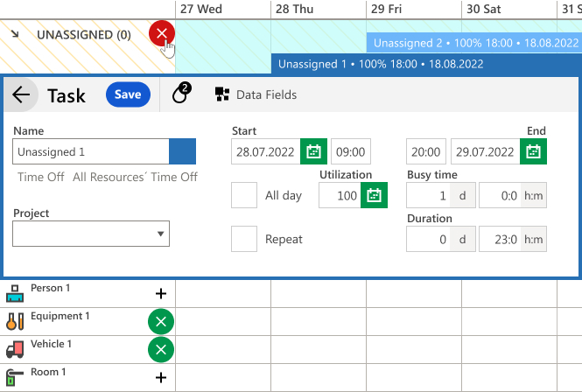582x392 pixels.
Task: Edit Duration h:m field 23:0
Action: pos(500,239)
